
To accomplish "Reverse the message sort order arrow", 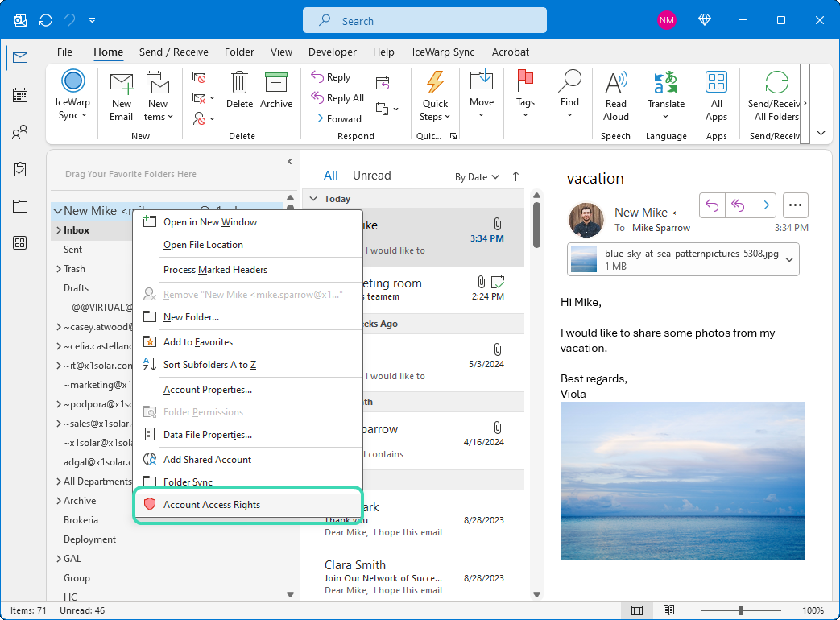I will click(515, 176).
